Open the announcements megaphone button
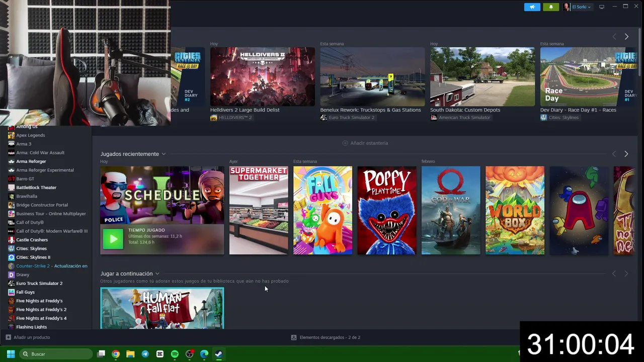Screen dimensions: 644x362 (x=532, y=7)
